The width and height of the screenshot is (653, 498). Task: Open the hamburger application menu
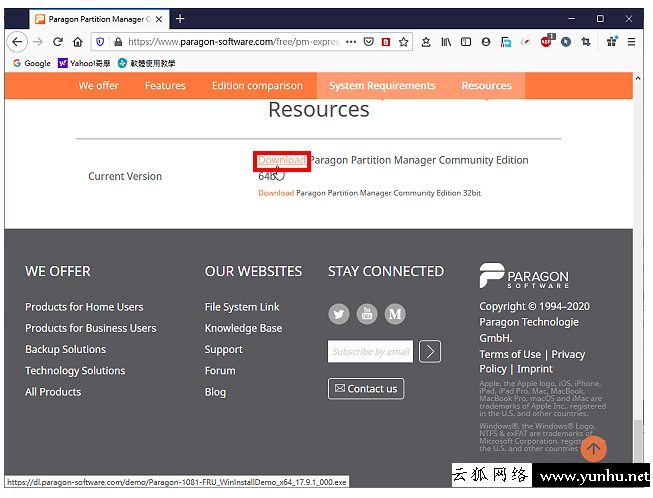pyautogui.click(x=631, y=42)
